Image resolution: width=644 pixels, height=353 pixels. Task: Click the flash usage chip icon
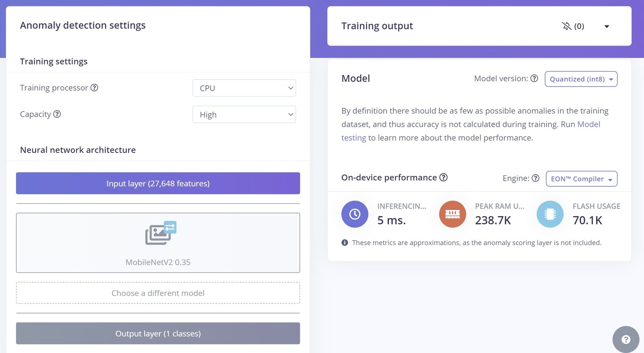pos(550,214)
